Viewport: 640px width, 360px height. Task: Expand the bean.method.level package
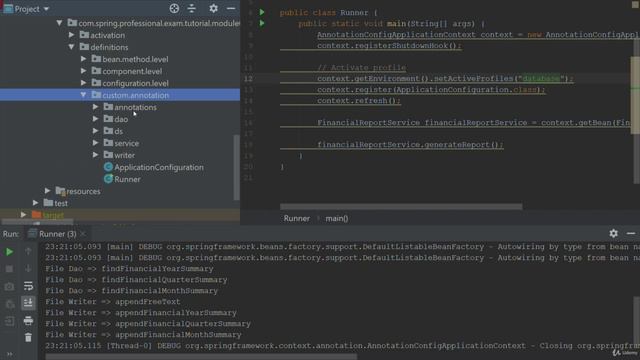(83, 59)
